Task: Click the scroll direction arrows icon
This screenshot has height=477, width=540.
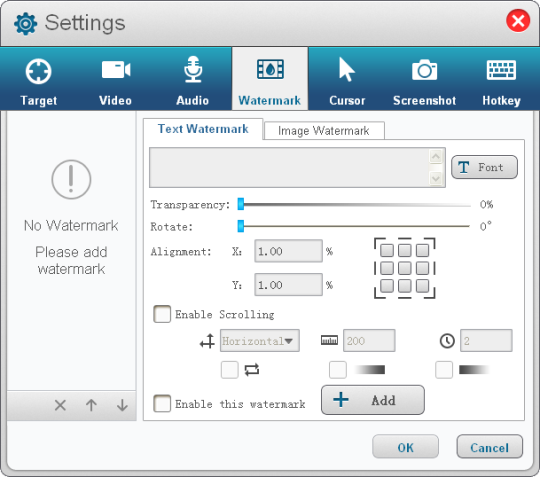Action: [207, 341]
